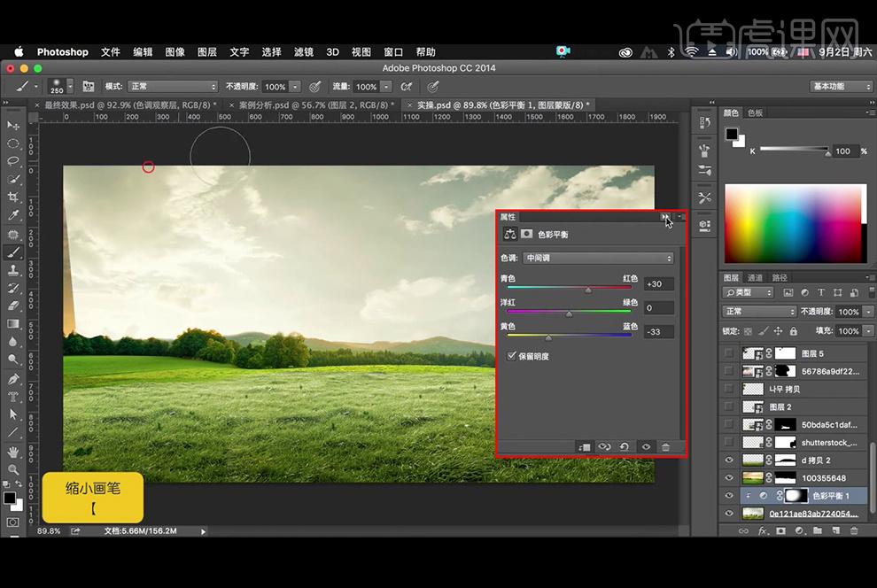This screenshot has width=877, height=588.
Task: Select the Pen tool
Action: (x=13, y=379)
